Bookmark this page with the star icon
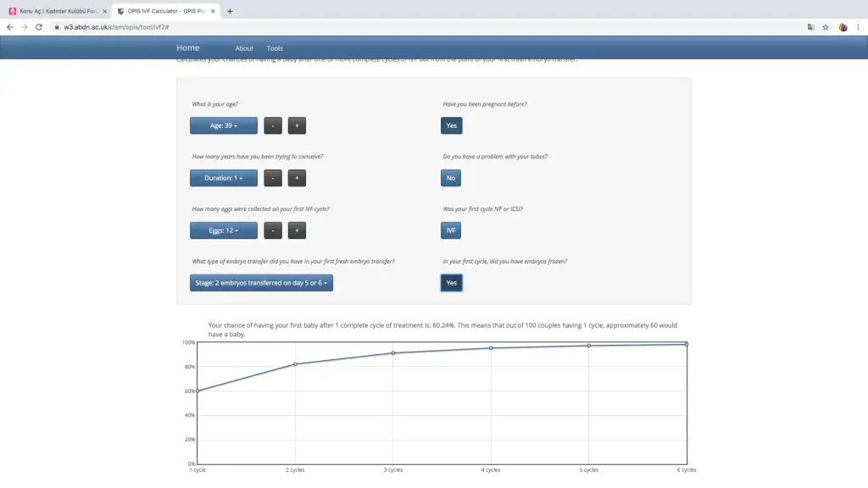The width and height of the screenshot is (868, 488). coord(826,27)
